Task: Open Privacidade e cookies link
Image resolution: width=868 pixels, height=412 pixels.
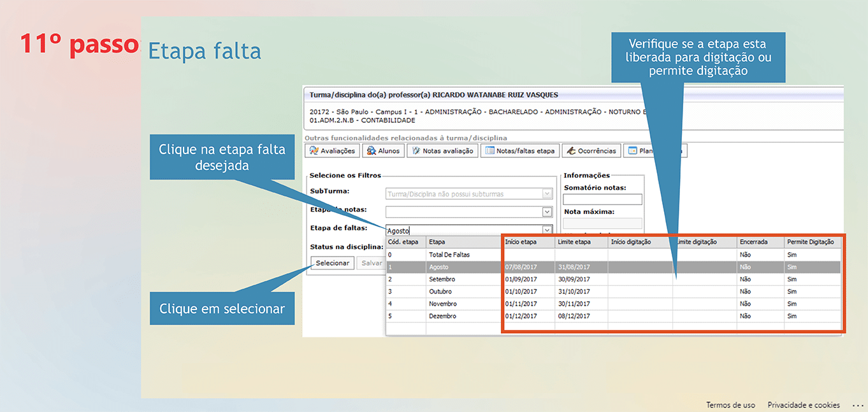Action: point(803,405)
